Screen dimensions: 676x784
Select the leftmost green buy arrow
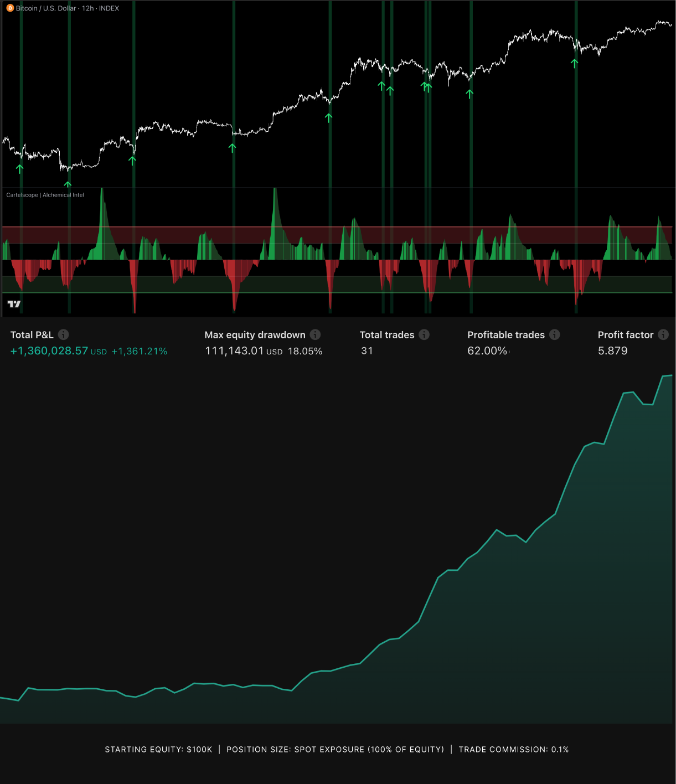20,169
